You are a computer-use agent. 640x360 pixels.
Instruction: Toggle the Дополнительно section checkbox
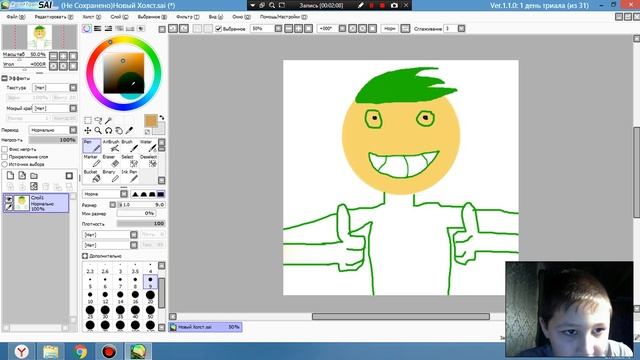85,256
